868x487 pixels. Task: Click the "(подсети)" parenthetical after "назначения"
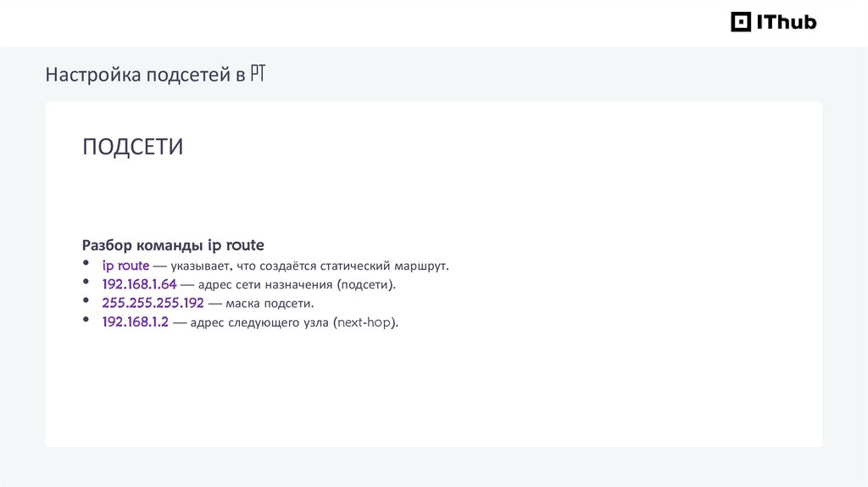click(x=364, y=285)
